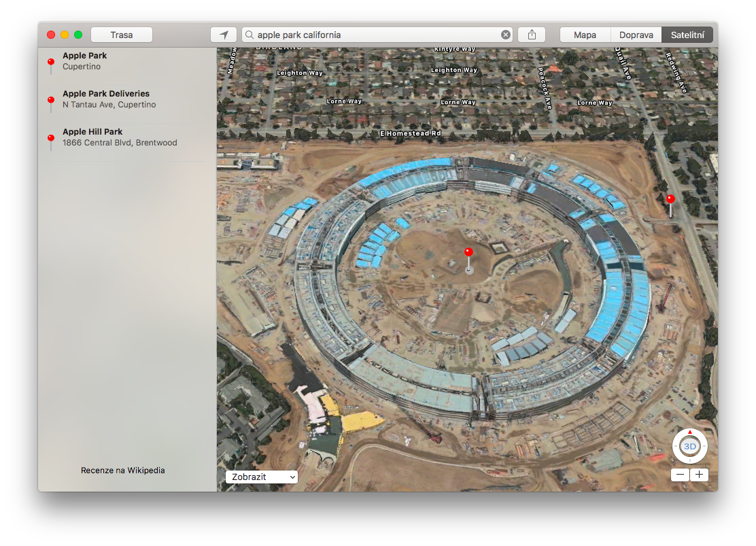Switch to the Doprava view tab

click(x=636, y=35)
